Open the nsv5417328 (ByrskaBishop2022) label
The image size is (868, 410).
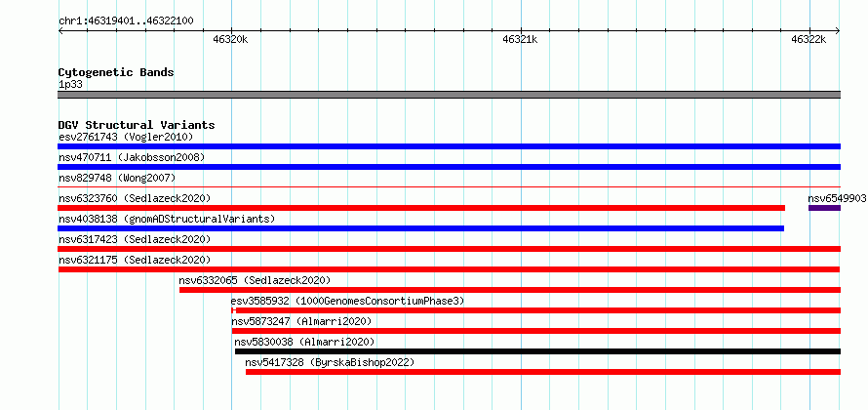pos(330,362)
